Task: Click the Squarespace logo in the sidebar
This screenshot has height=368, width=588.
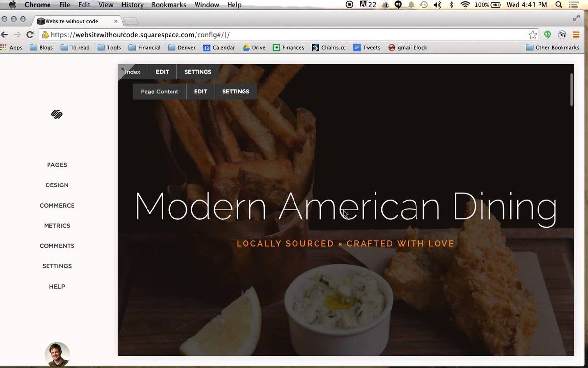Action: [57, 114]
